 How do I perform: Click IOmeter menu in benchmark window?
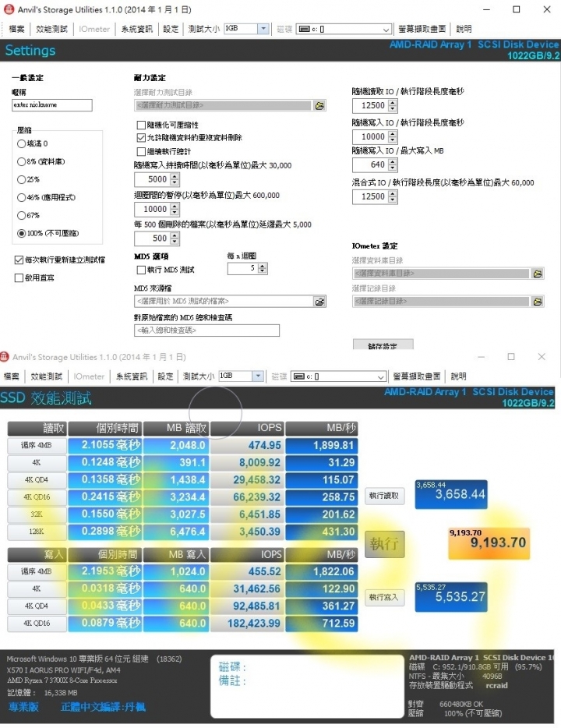[x=89, y=376]
